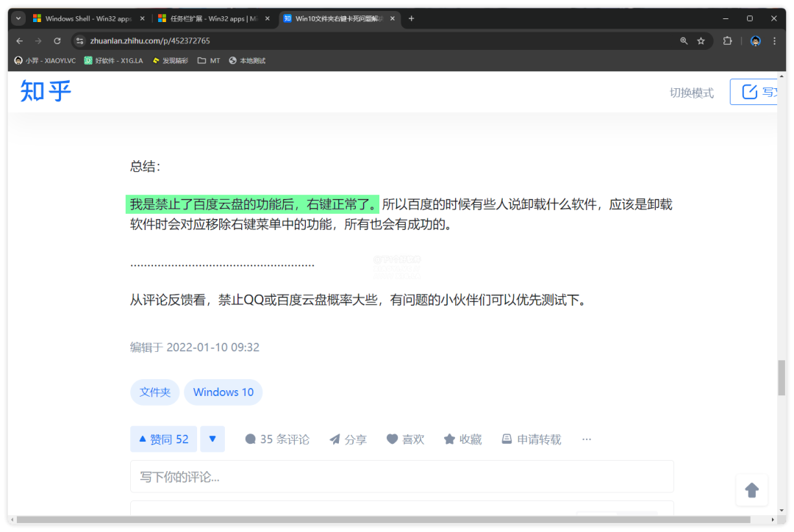Image resolution: width=794 pixels, height=532 pixels.
Task: Open the zoom magnifier in address bar
Action: pos(684,41)
